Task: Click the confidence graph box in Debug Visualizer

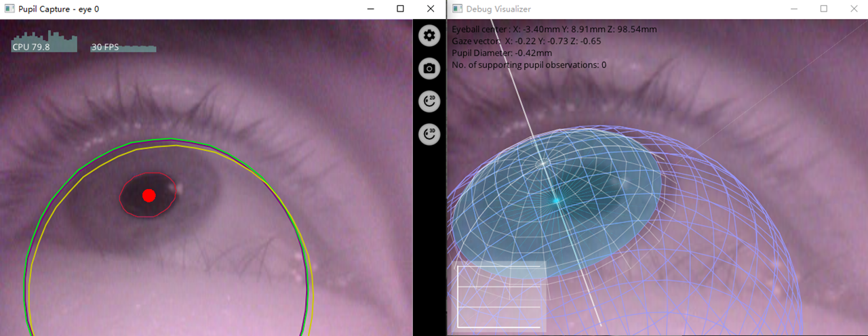Action: (x=499, y=297)
